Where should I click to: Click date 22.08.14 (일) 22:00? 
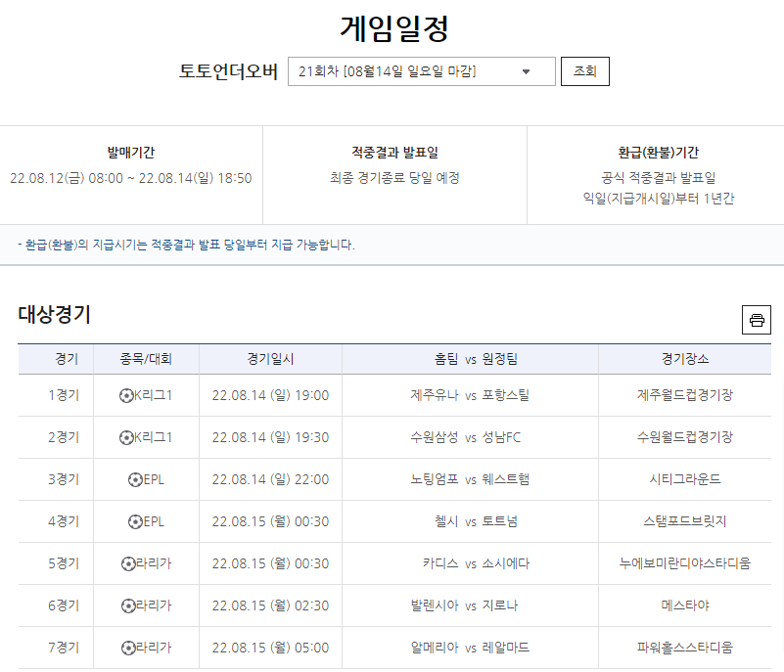(270, 479)
